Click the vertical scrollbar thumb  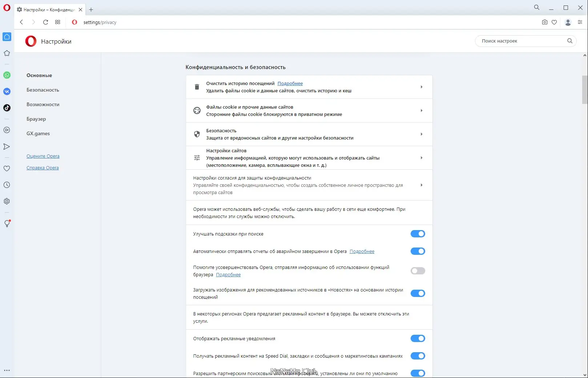[x=585, y=89]
